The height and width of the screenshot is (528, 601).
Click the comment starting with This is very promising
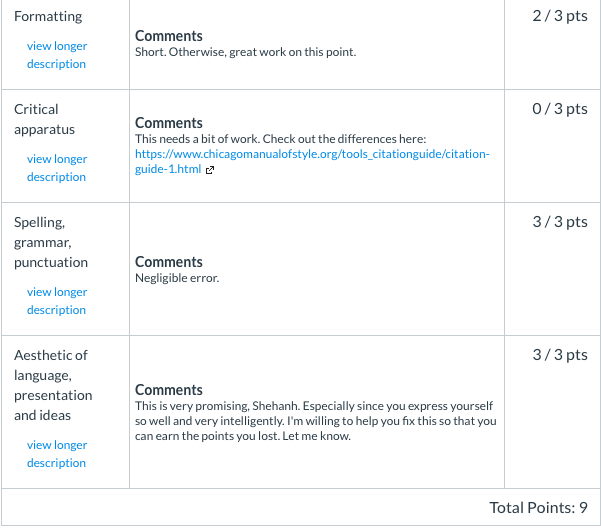(x=315, y=421)
